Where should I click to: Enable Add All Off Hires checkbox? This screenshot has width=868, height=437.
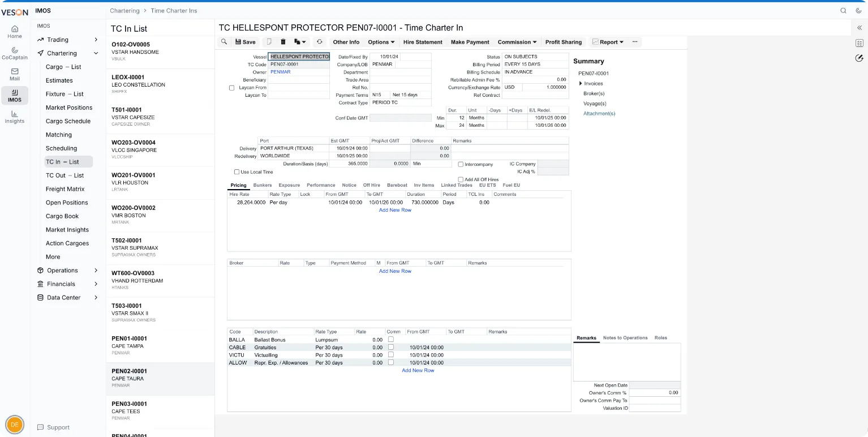click(461, 179)
